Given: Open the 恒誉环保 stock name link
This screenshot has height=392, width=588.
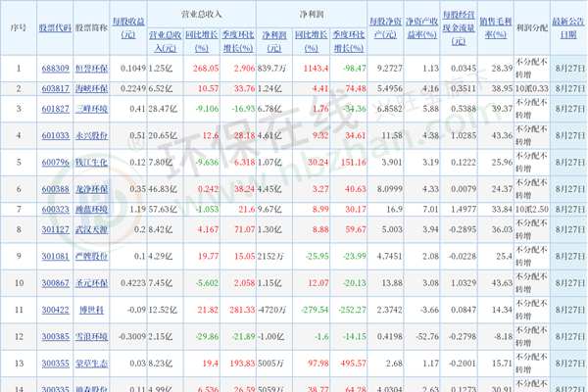Looking at the screenshot, I should pyautogui.click(x=92, y=69).
